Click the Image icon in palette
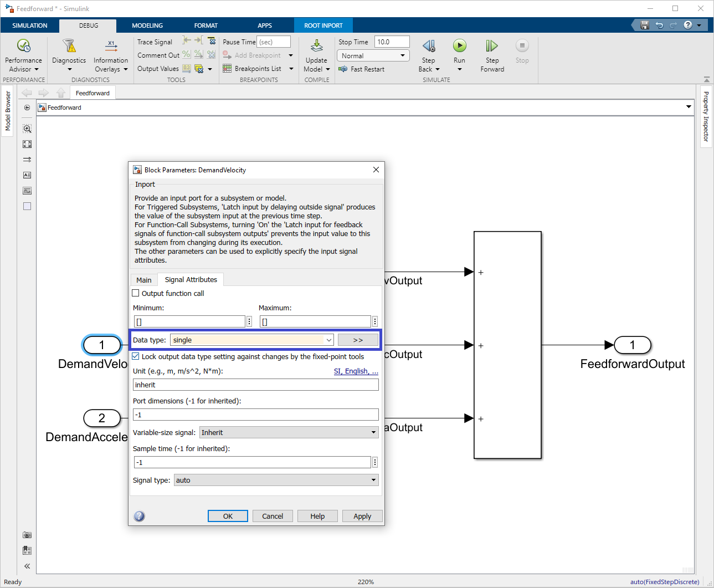 [x=27, y=191]
